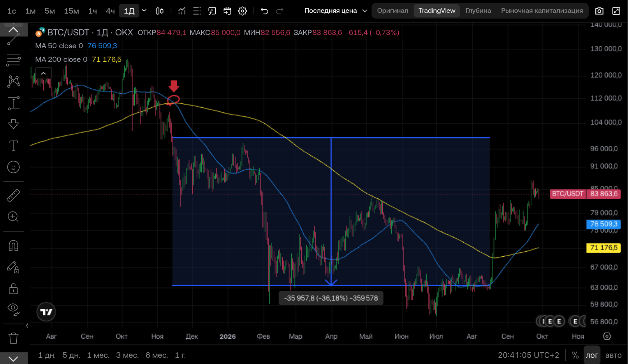Toggle percent scale mode
The image size is (628, 364).
point(575,355)
